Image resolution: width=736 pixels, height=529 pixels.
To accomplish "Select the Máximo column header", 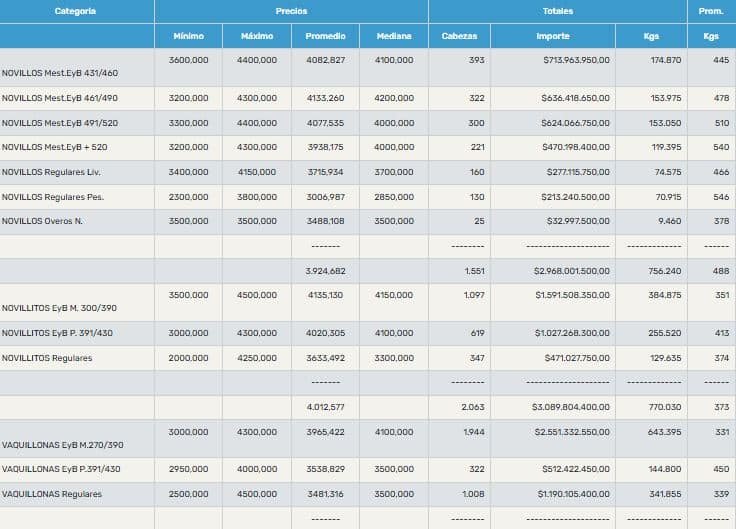I will (257, 36).
